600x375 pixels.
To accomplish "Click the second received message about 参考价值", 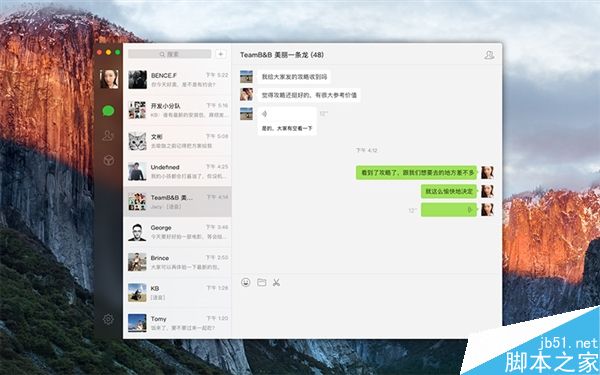I will (x=309, y=95).
